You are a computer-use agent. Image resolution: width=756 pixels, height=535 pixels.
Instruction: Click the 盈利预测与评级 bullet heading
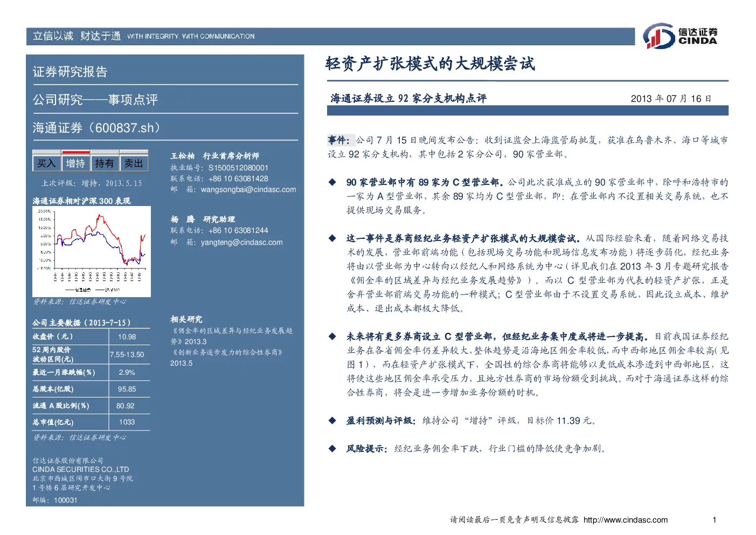click(x=381, y=421)
